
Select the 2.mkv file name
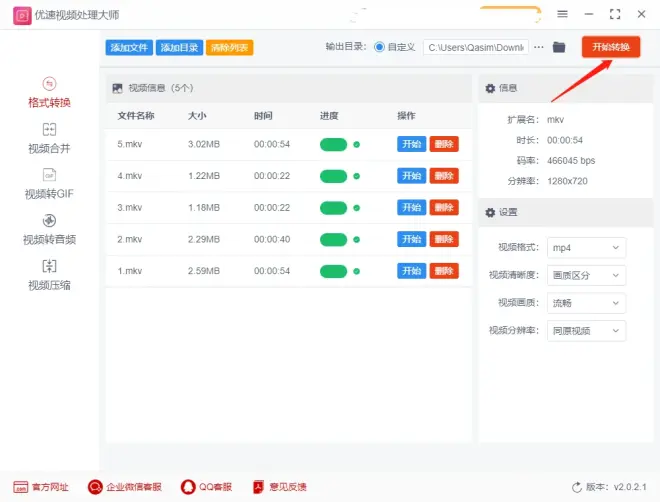point(130,239)
